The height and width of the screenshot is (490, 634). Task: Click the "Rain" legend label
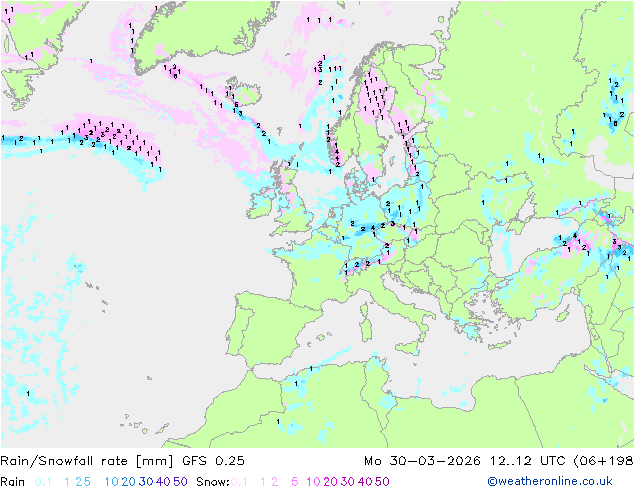tap(13, 482)
